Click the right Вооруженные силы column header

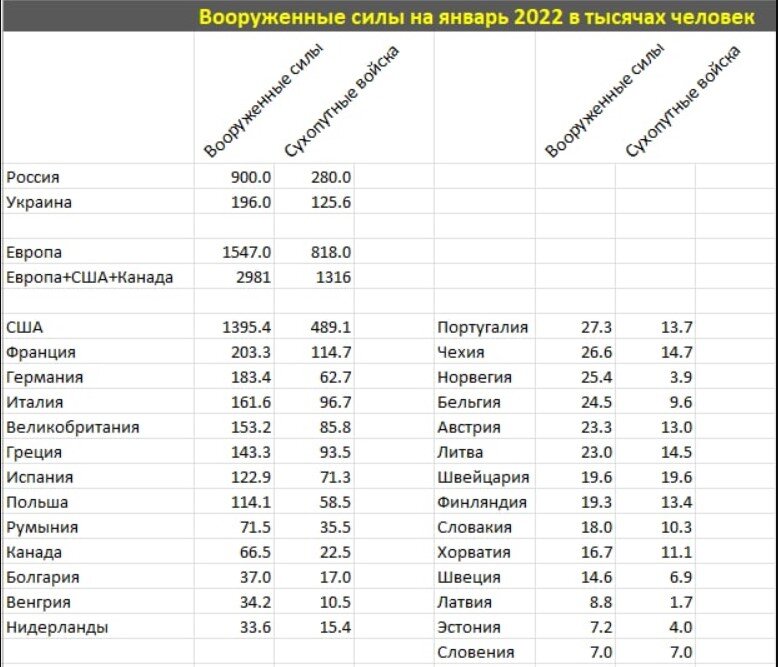[604, 100]
